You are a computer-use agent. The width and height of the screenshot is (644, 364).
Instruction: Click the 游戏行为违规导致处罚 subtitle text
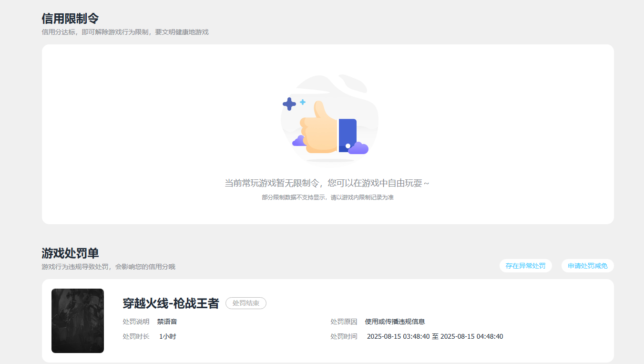coord(109,267)
